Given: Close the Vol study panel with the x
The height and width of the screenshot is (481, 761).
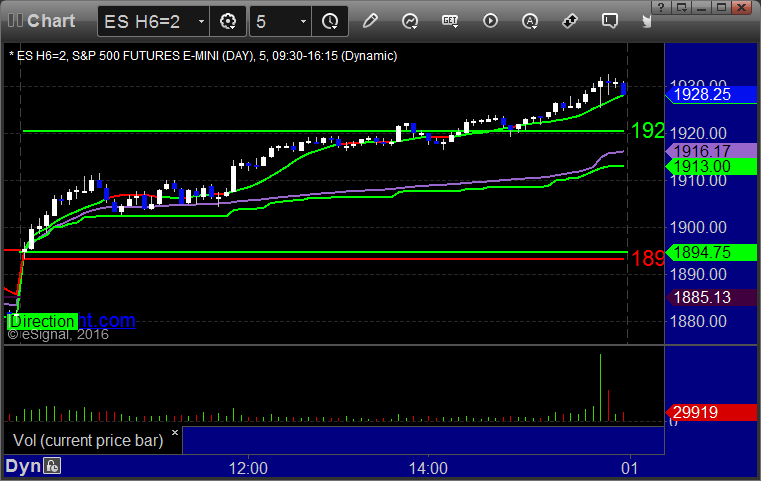Looking at the screenshot, I should [175, 432].
